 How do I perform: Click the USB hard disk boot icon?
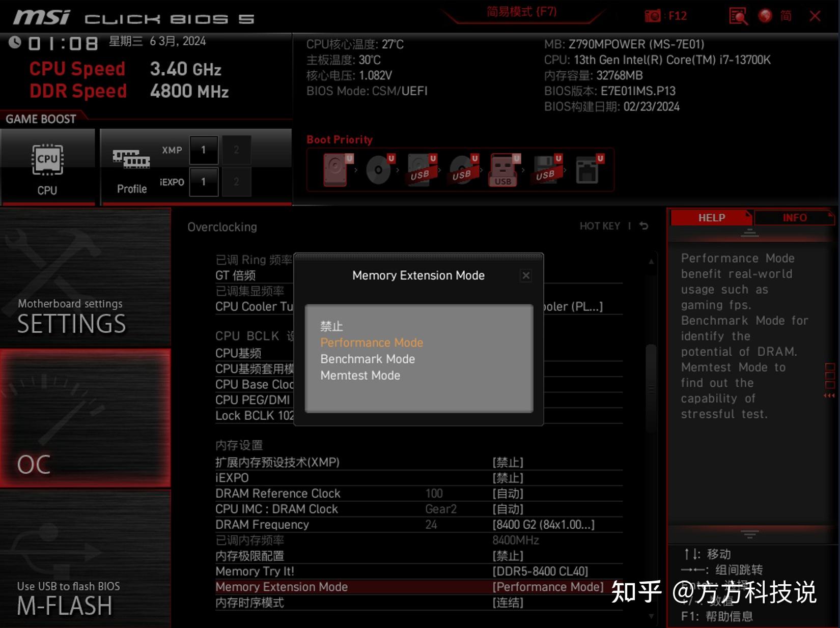pyautogui.click(x=422, y=169)
